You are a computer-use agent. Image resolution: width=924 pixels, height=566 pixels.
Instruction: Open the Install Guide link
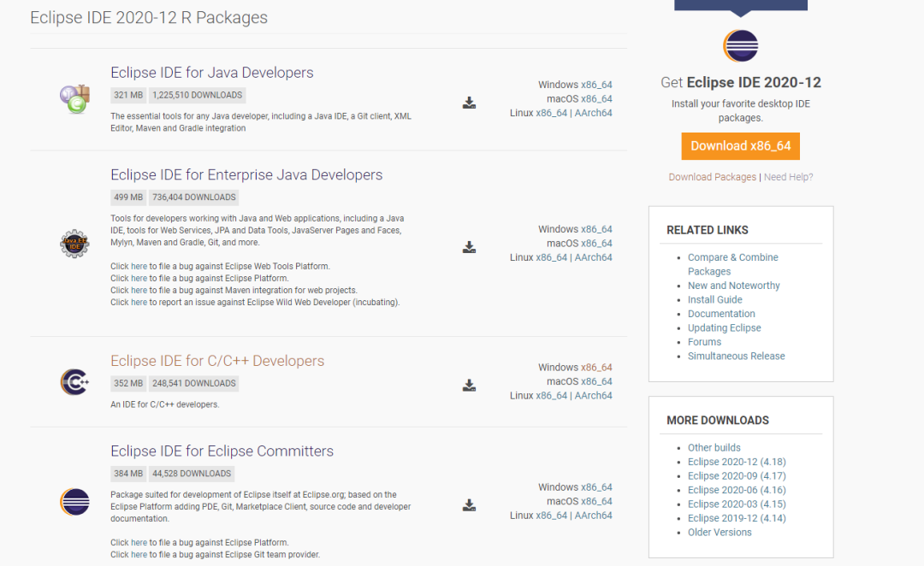point(714,300)
